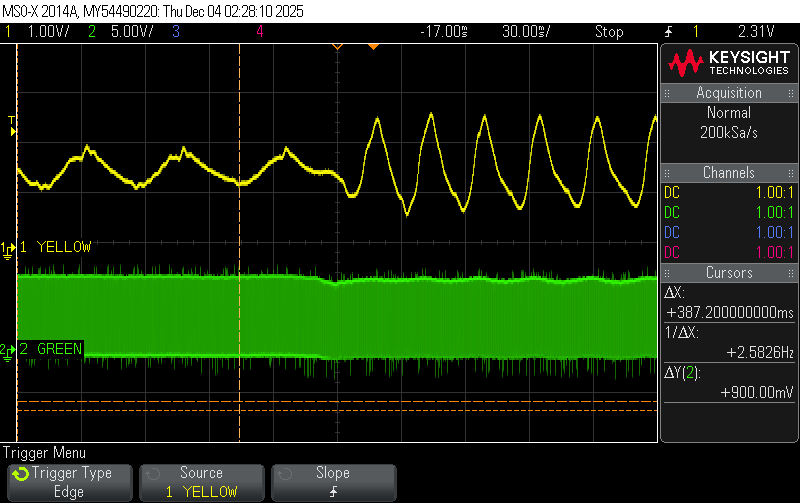Click the solid orange trigger time marker
Viewport: 800px width, 503px height.
click(x=373, y=47)
